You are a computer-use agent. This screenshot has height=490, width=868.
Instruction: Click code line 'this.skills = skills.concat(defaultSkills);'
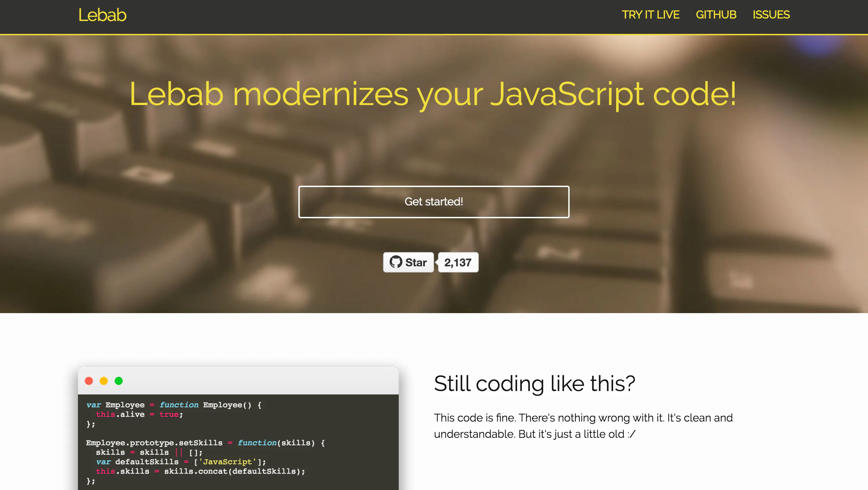click(x=200, y=471)
